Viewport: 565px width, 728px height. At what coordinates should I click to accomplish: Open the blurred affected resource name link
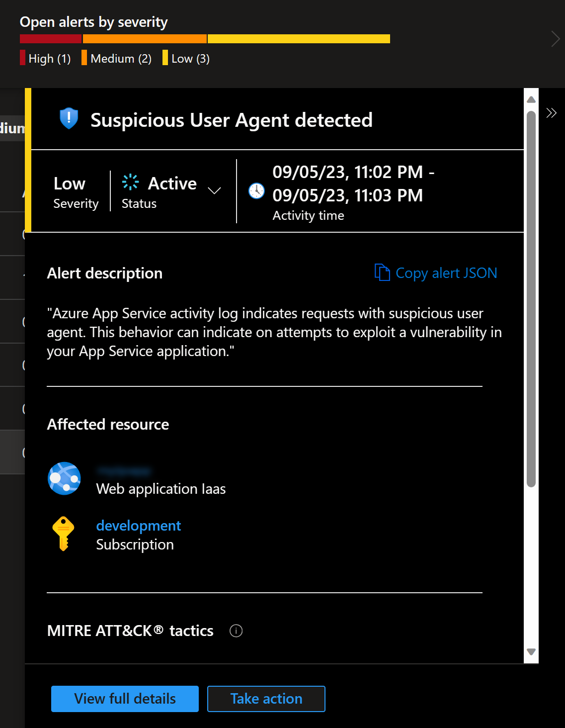(124, 470)
